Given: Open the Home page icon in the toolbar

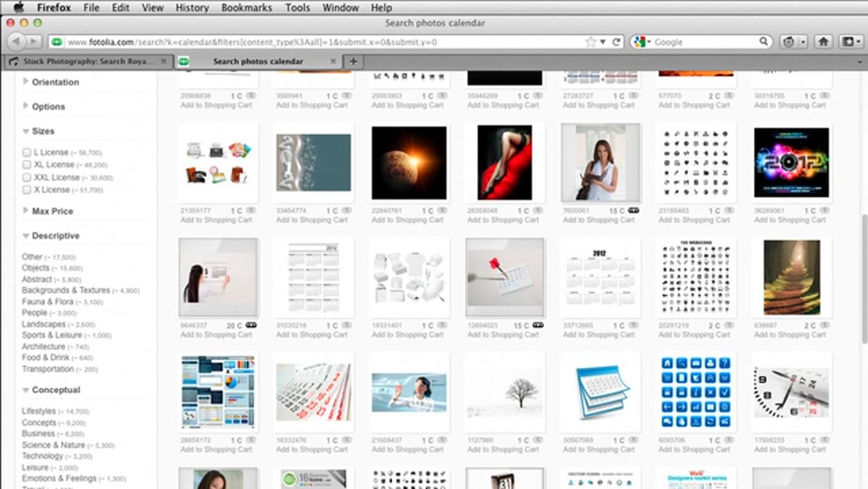Looking at the screenshot, I should click(x=823, y=42).
